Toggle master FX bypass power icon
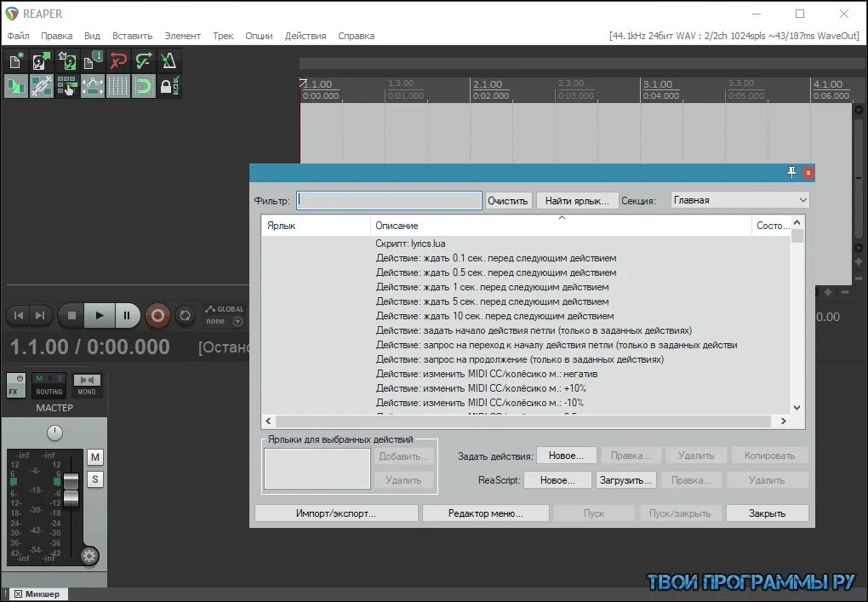868x602 pixels. click(x=20, y=379)
